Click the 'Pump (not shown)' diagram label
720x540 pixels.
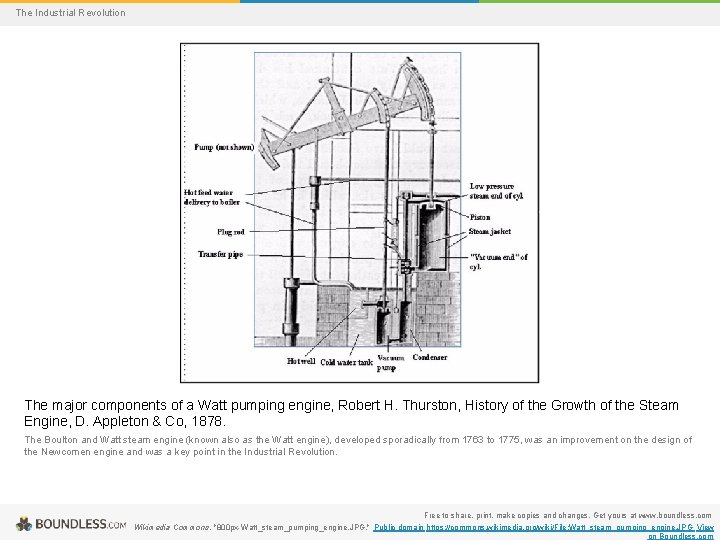(x=224, y=147)
